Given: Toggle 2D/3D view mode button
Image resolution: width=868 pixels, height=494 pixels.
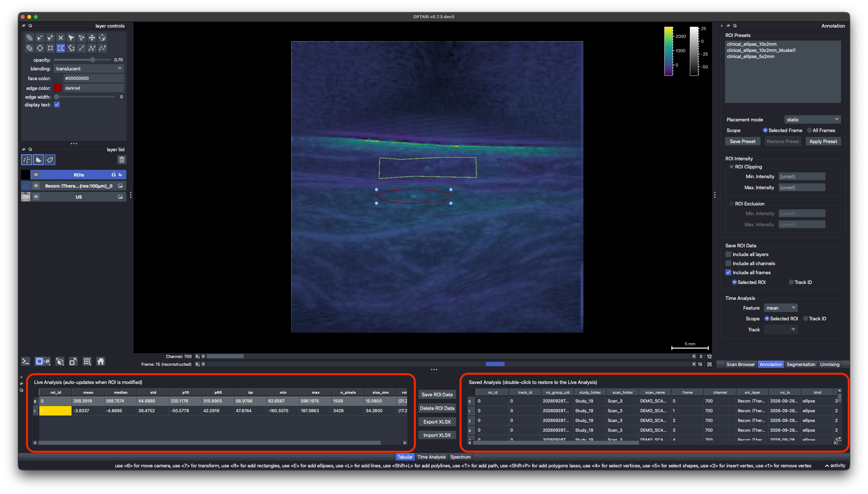Looking at the screenshot, I should [43, 361].
